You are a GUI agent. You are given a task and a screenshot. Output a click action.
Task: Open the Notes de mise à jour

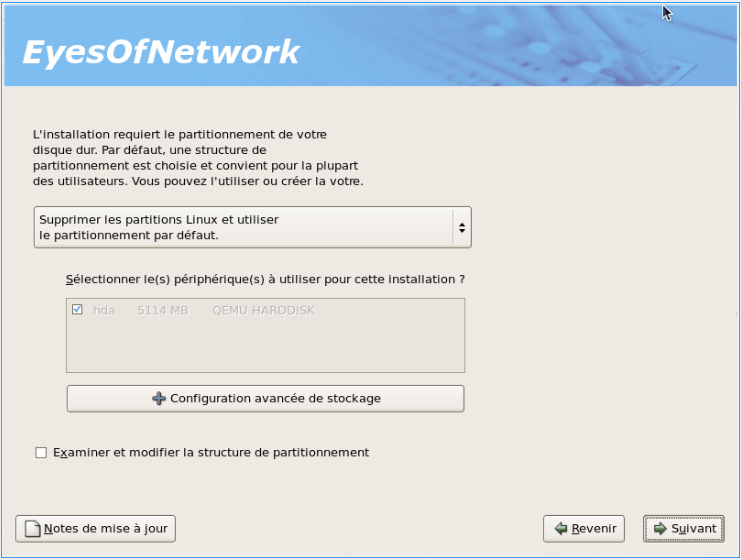click(x=96, y=528)
